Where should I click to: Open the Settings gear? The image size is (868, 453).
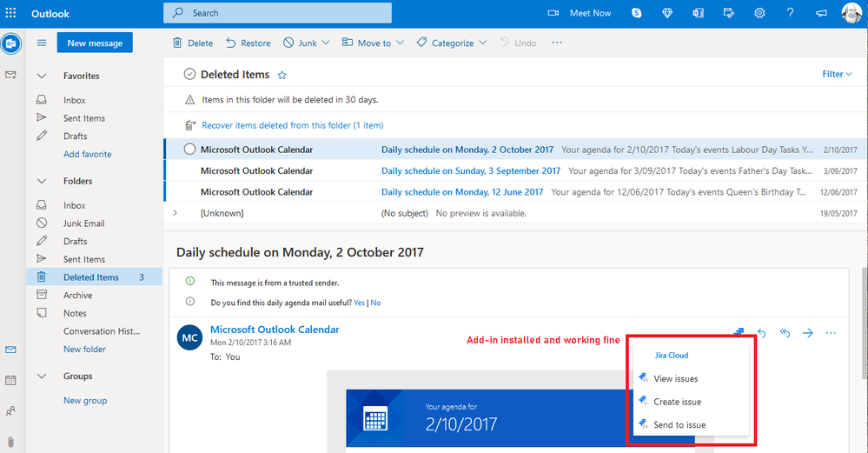point(759,13)
